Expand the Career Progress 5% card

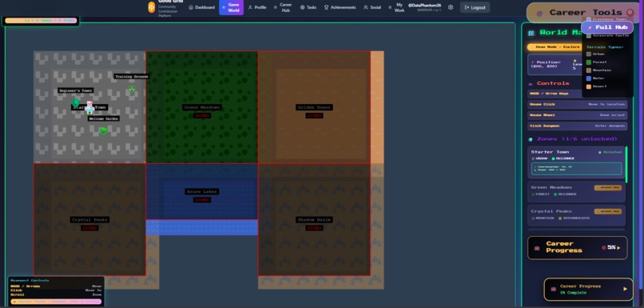point(578,247)
